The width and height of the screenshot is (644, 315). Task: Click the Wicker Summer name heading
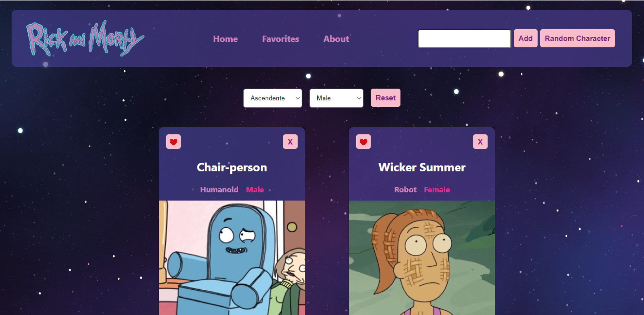(x=422, y=167)
